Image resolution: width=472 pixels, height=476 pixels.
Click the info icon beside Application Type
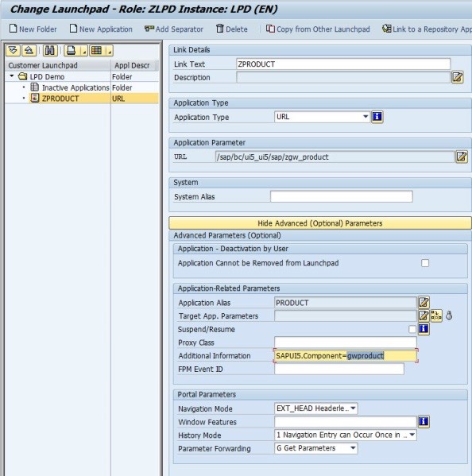tap(377, 117)
